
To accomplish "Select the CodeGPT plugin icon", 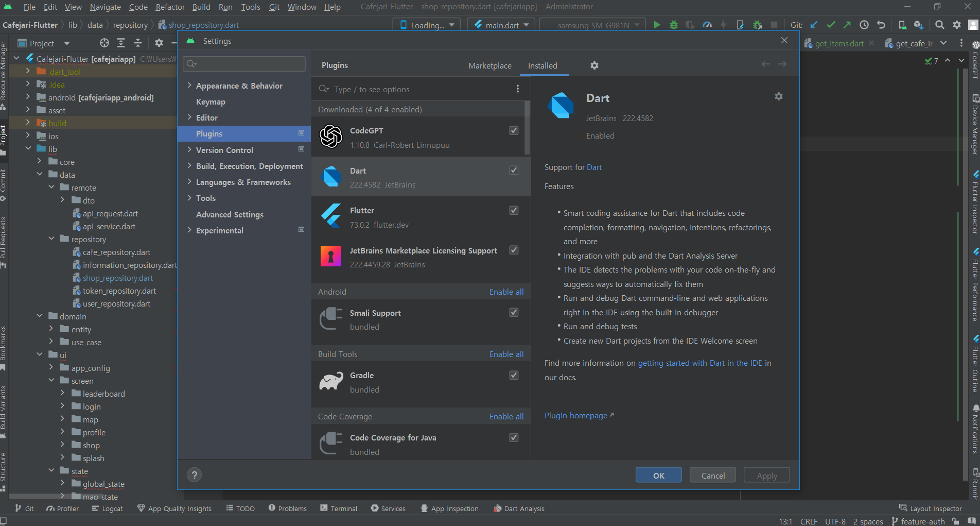I will point(331,137).
